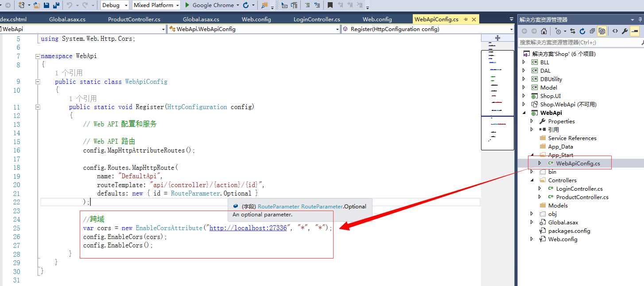Click the Pending Changes Filter clock icon
Image resolution: width=644 pixels, height=286 pixels.
click(558, 31)
